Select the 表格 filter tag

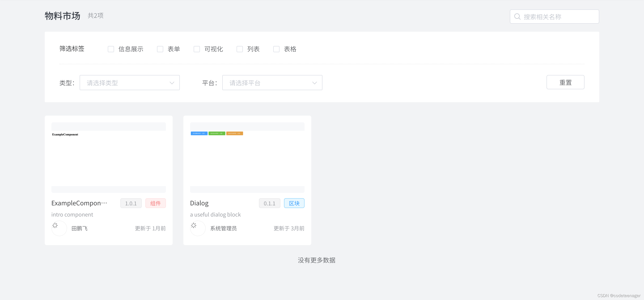pos(276,49)
